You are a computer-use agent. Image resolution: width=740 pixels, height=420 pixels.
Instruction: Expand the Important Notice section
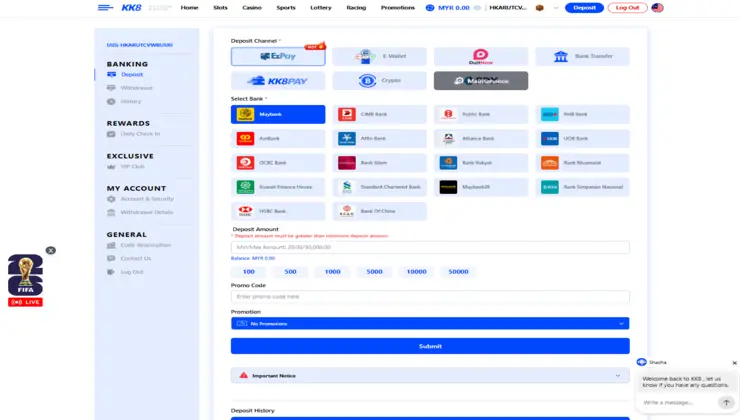pos(430,376)
